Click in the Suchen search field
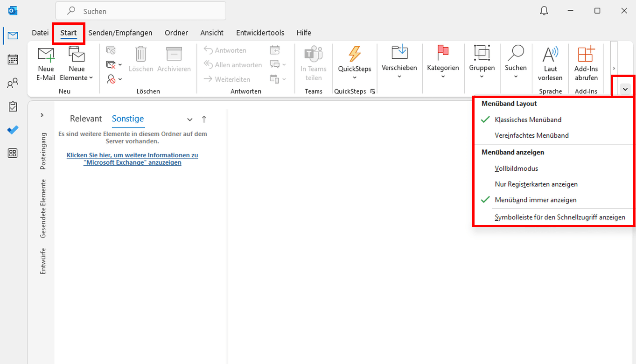 [x=141, y=11]
